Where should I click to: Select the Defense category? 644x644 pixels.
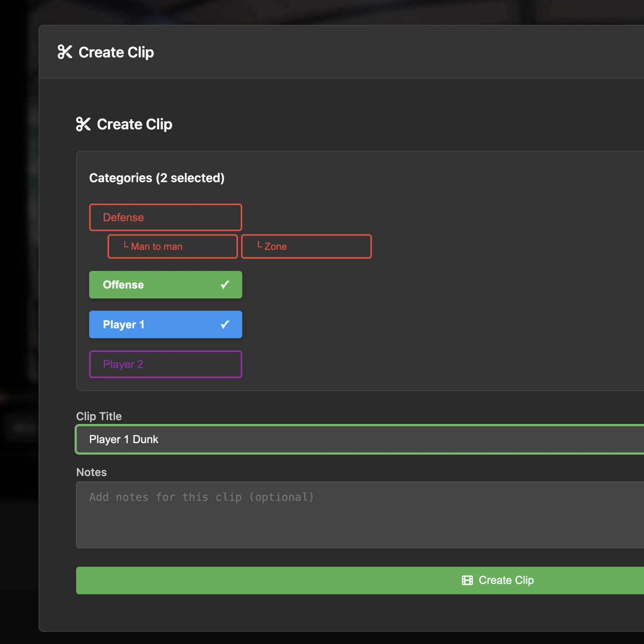coord(165,217)
